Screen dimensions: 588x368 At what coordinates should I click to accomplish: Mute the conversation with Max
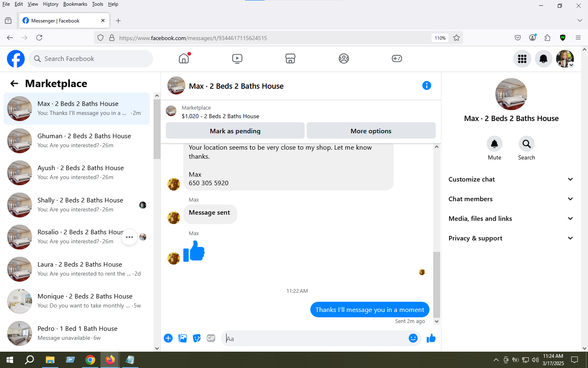pos(494,144)
